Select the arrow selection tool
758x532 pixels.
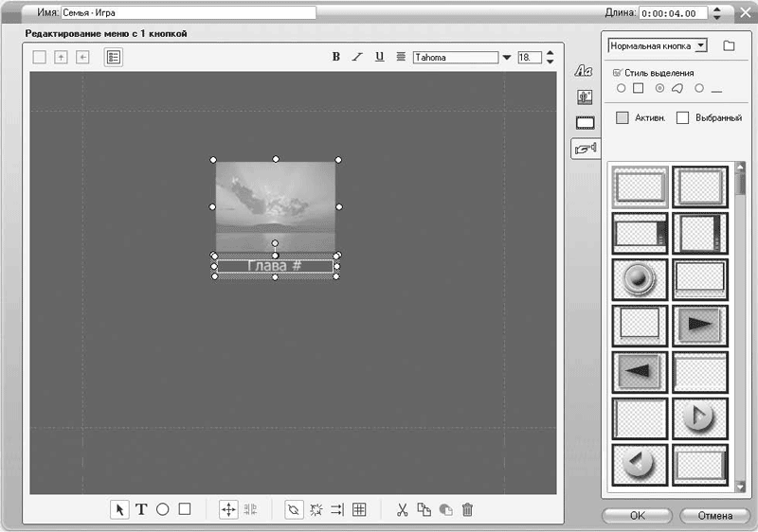click(x=119, y=509)
